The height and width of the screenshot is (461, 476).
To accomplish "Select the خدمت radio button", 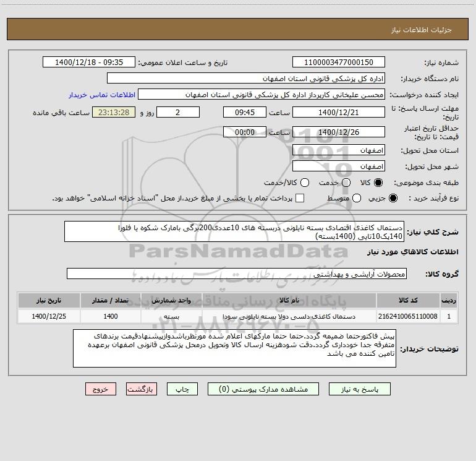I will click(x=346, y=183).
